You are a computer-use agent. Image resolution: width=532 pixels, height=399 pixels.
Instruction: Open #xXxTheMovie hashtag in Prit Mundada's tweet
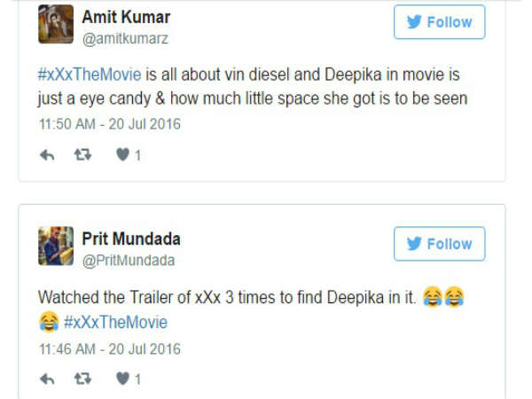coord(114,322)
